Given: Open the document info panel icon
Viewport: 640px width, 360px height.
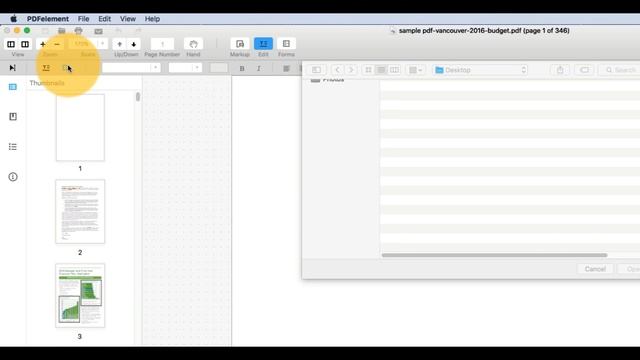Looking at the screenshot, I should (13, 177).
